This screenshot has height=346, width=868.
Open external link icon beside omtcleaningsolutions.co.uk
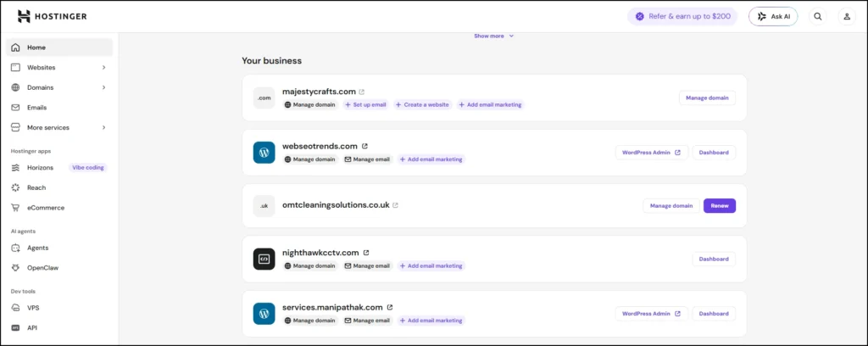[x=395, y=205]
